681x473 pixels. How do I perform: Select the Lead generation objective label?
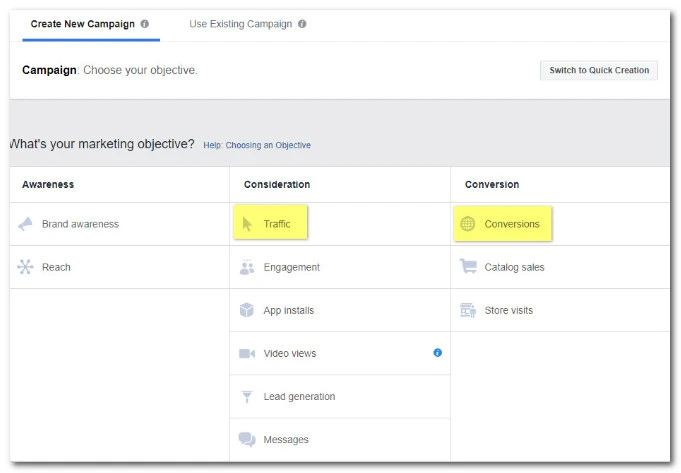[299, 397]
